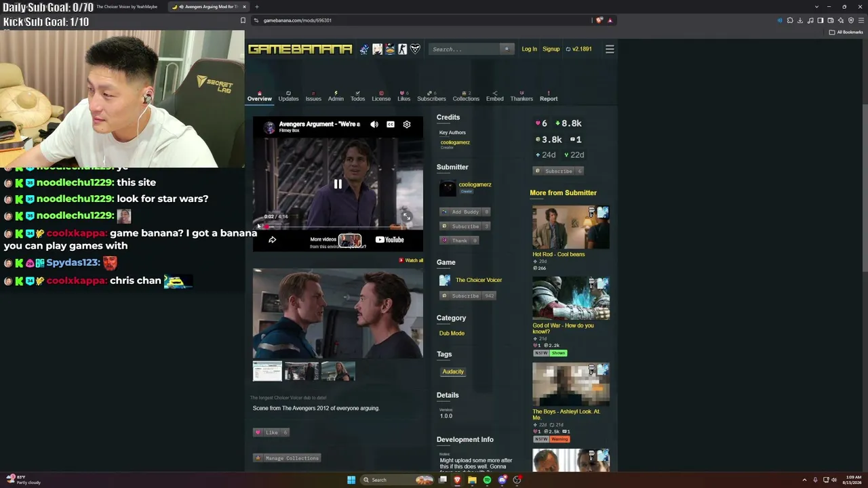Open the video on YouTube via logo

(390, 239)
